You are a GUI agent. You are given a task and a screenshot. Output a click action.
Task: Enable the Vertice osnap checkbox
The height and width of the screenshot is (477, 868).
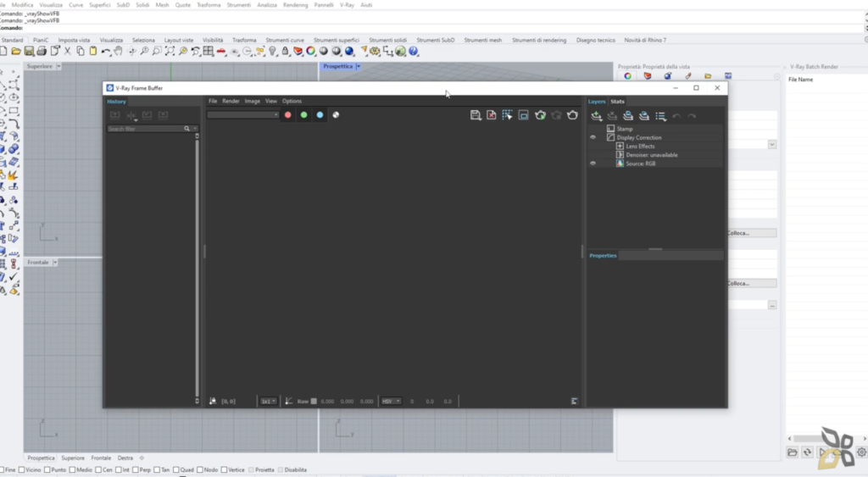pyautogui.click(x=224, y=470)
